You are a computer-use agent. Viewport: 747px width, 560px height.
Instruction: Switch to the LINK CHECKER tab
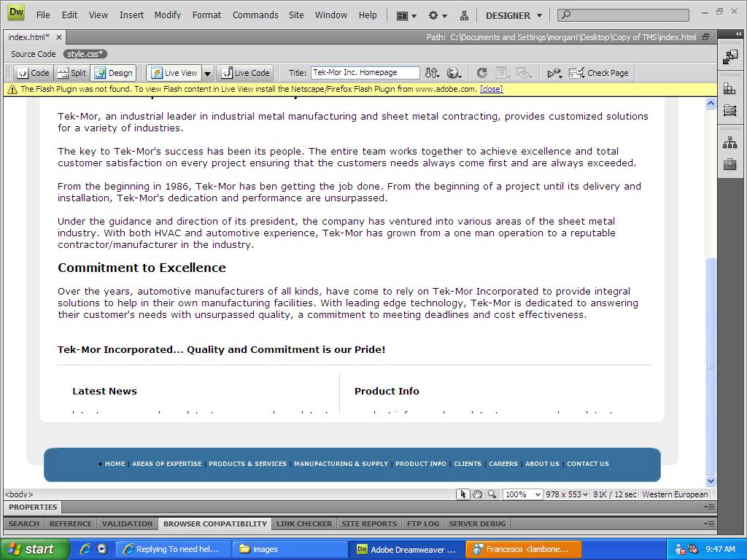[304, 524]
